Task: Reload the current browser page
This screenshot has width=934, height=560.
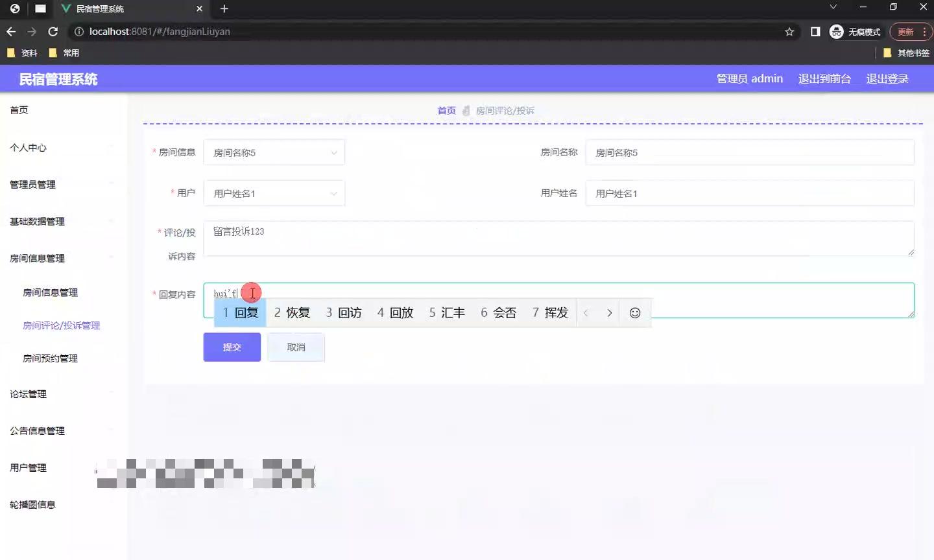Action: tap(53, 31)
